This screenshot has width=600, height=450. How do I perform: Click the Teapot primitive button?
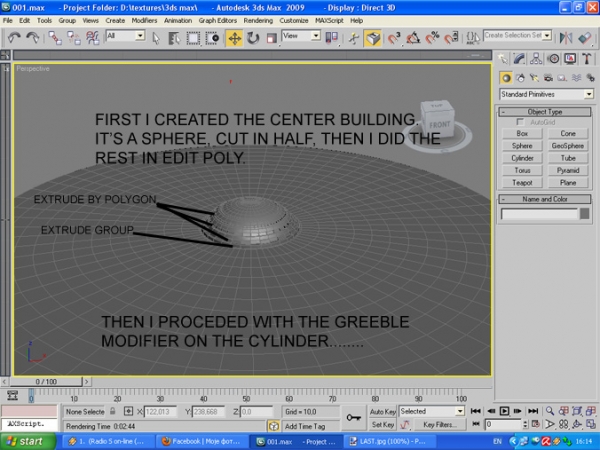(522, 183)
